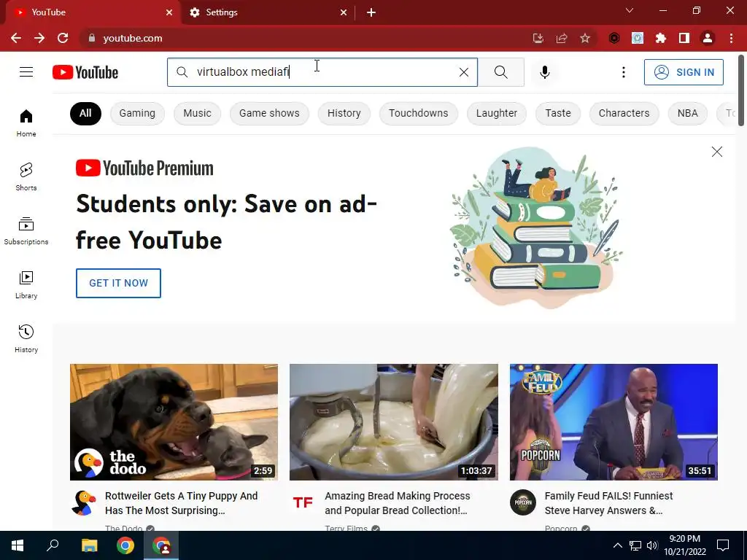Select the All filter chip
This screenshot has height=560, width=747.
[x=85, y=113]
